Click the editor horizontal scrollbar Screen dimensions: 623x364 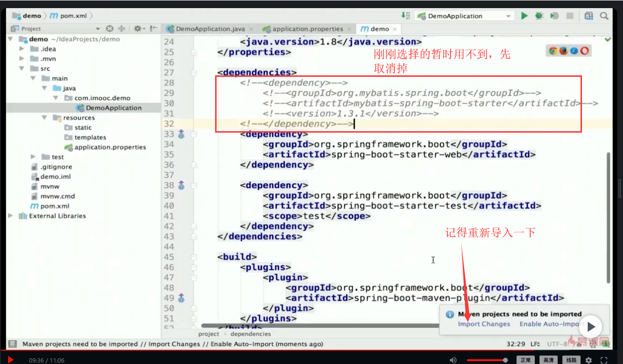coord(320,326)
